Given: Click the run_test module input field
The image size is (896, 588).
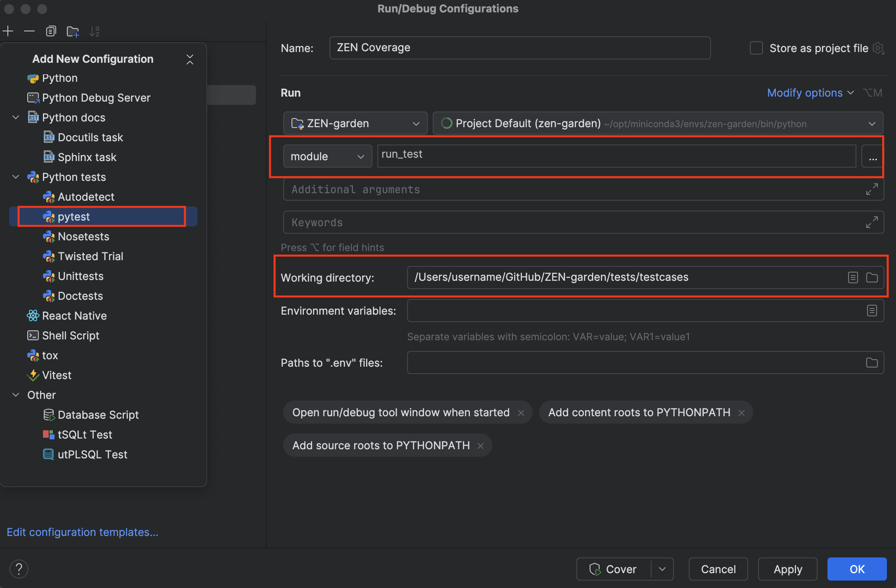Looking at the screenshot, I should pos(616,156).
